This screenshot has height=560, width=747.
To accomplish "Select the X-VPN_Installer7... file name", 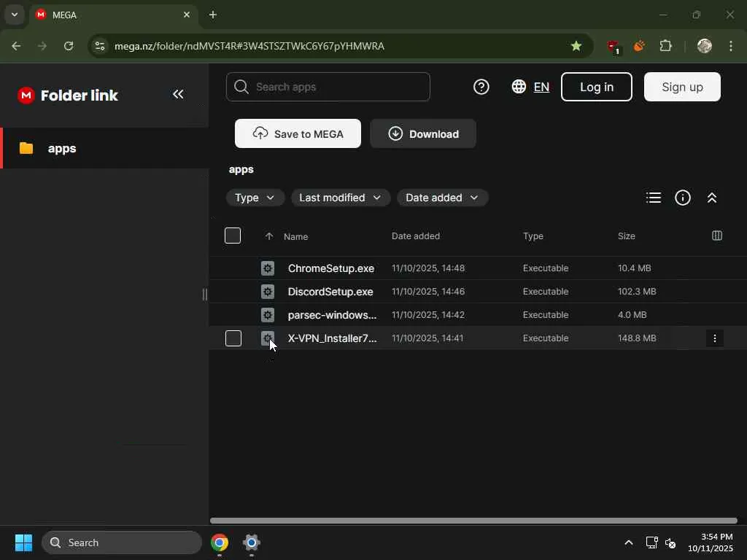I will pos(332,338).
